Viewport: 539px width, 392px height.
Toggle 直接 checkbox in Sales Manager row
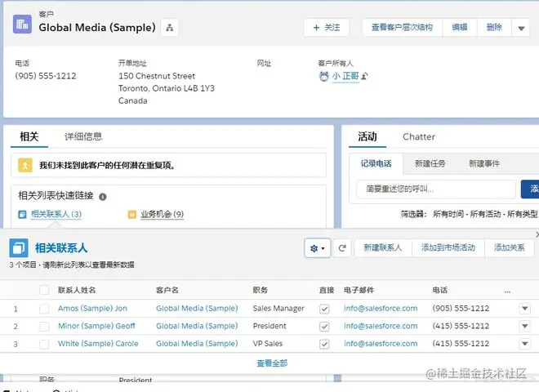pos(324,309)
